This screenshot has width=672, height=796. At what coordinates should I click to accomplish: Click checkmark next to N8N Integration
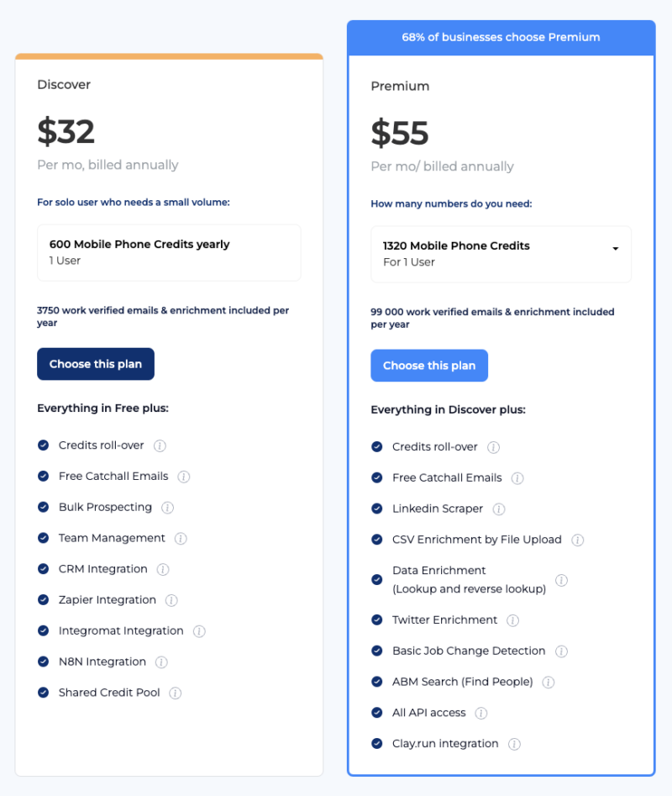pyautogui.click(x=44, y=662)
